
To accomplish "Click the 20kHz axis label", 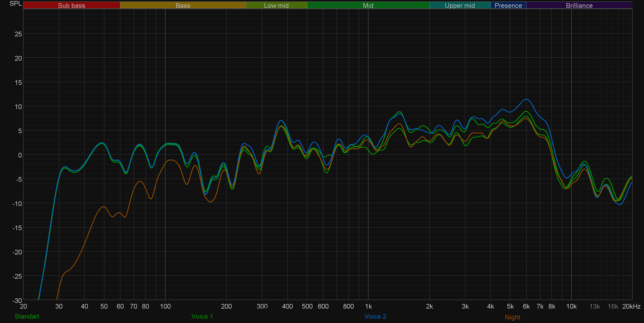I will (631, 306).
